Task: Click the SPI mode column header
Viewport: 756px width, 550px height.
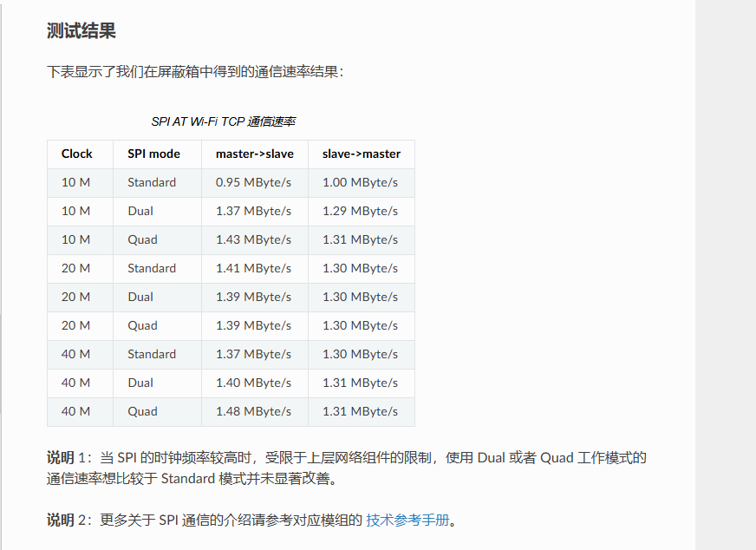Action: (x=153, y=154)
